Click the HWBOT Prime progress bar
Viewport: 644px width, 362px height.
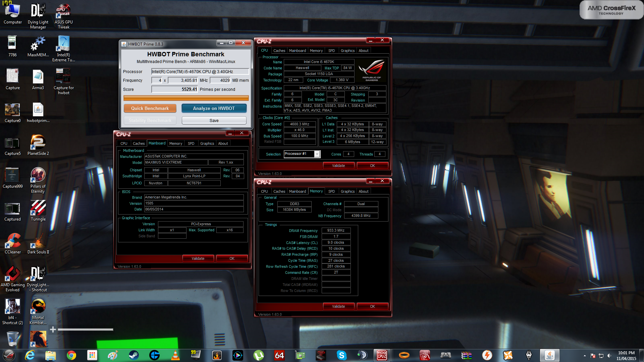(186, 98)
